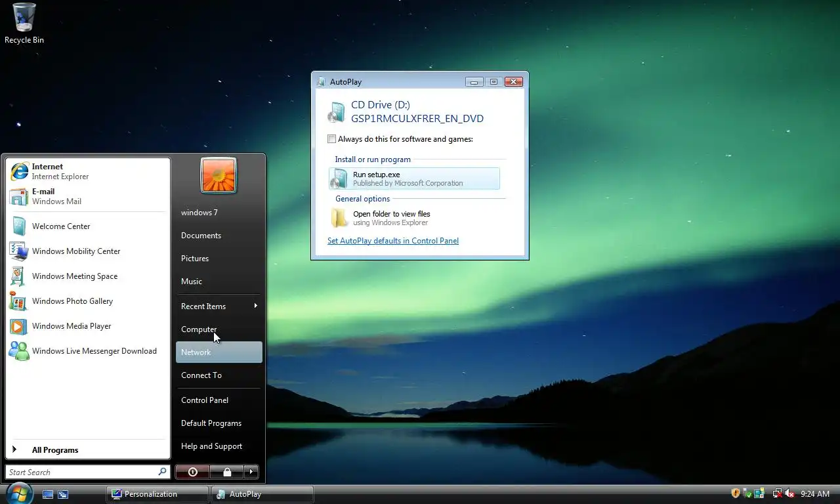
Task: Maximize the AutoPlay window
Action: 493,82
